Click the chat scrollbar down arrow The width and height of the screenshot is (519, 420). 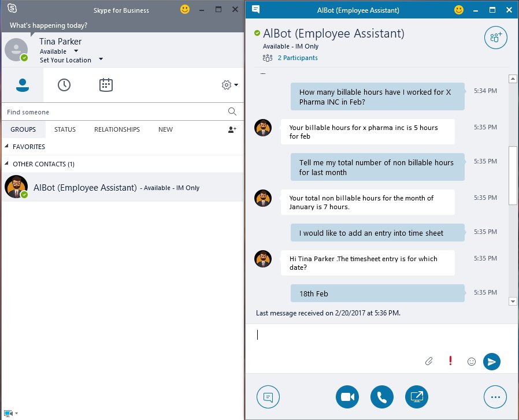point(513,301)
